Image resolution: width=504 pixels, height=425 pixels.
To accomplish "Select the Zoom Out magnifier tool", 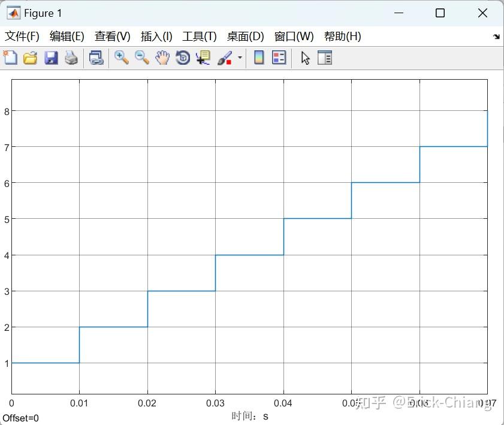I will 142,58.
